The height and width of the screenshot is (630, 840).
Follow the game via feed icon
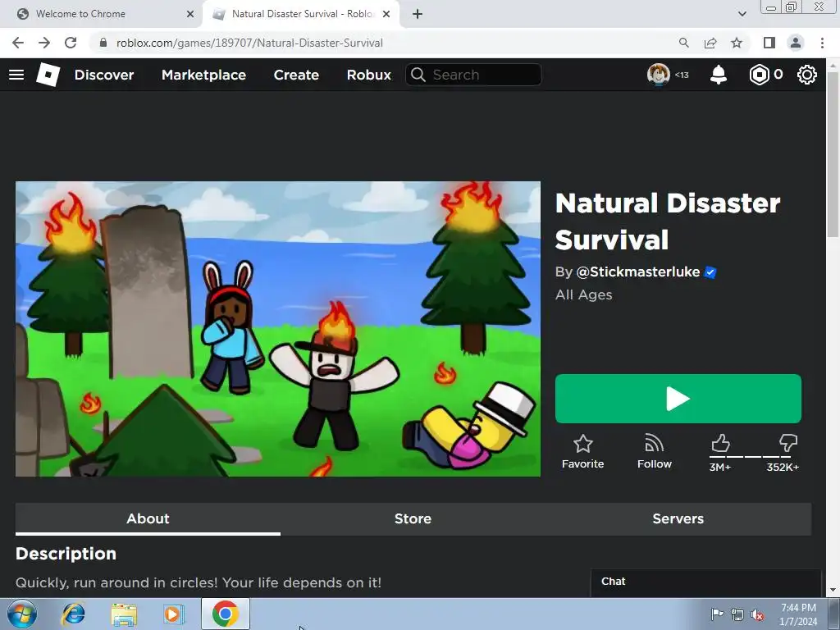(x=654, y=444)
